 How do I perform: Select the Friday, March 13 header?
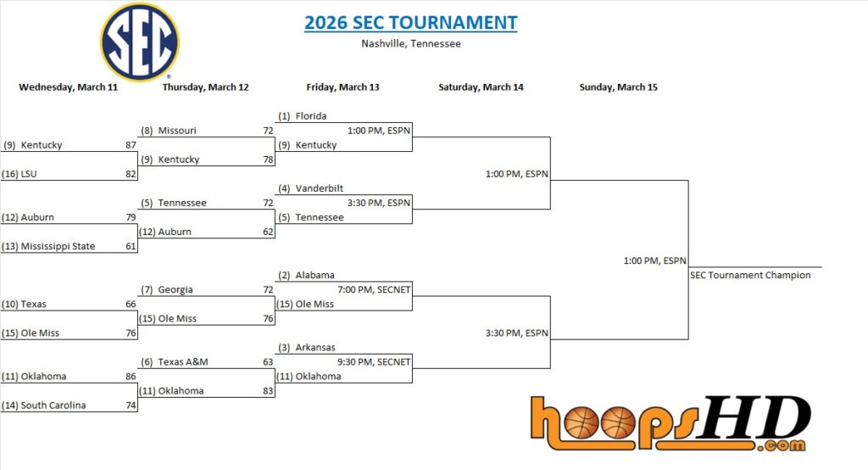pyautogui.click(x=342, y=87)
